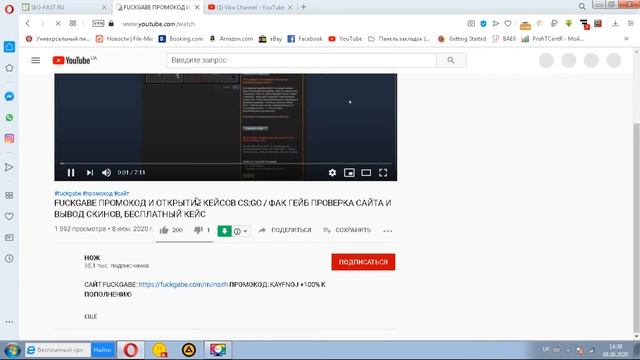Open the YouTube hamburger guide menu
This screenshot has width=640, height=360.
pos(36,60)
